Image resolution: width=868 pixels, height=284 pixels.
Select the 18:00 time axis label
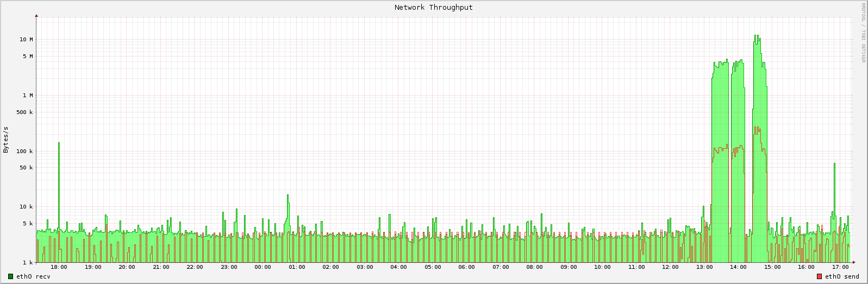(x=59, y=267)
